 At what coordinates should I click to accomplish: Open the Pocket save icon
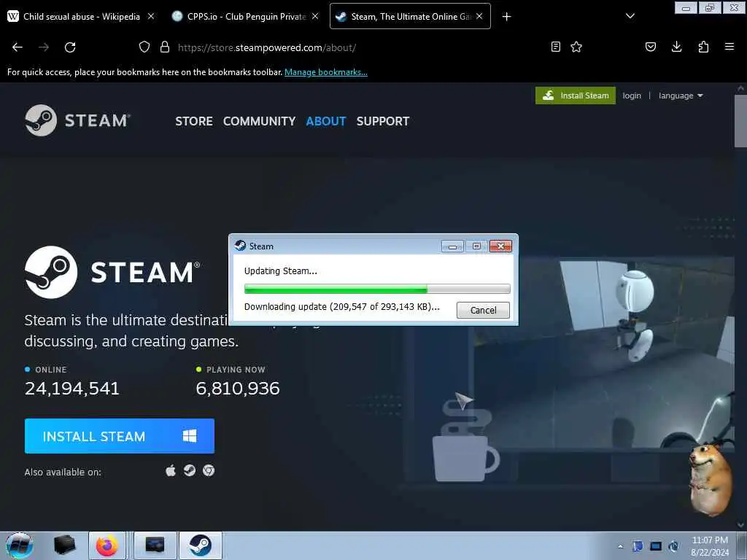click(651, 47)
